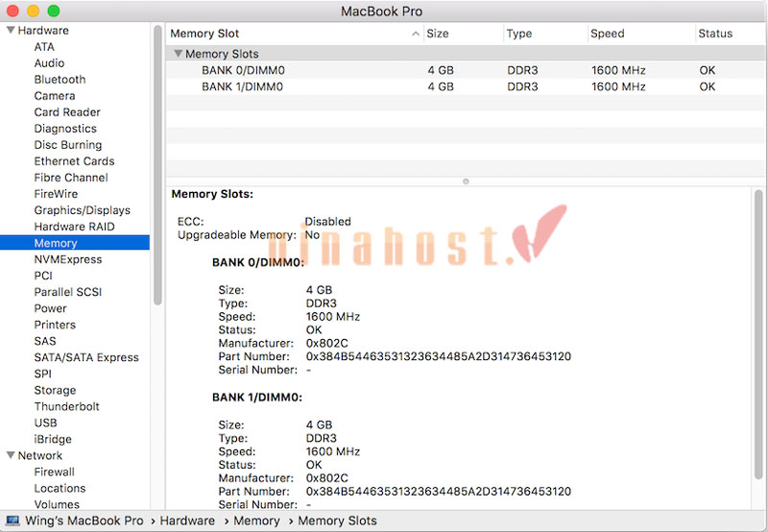Click the split pane divider handle dot
This screenshot has width=768, height=532.
466,181
